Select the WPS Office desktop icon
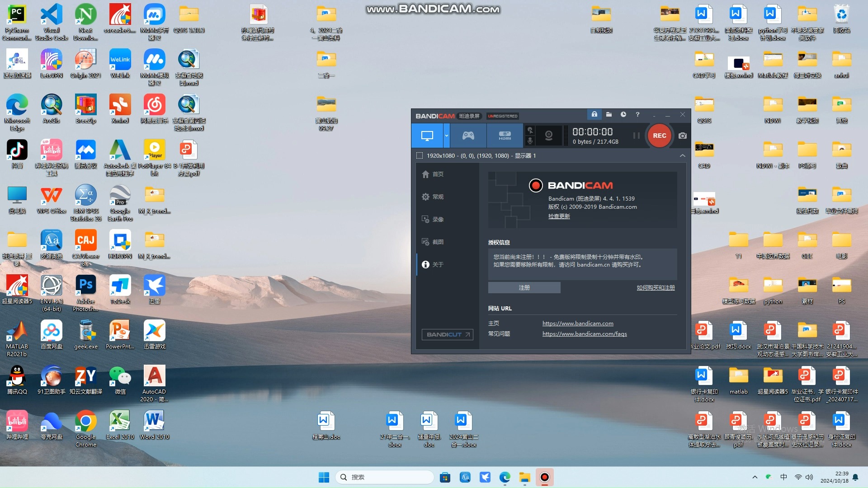 click(52, 199)
